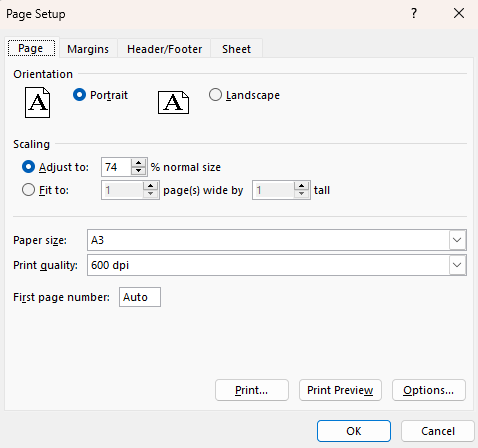The width and height of the screenshot is (478, 448).
Task: Click the Print Preview button
Action: 340,390
